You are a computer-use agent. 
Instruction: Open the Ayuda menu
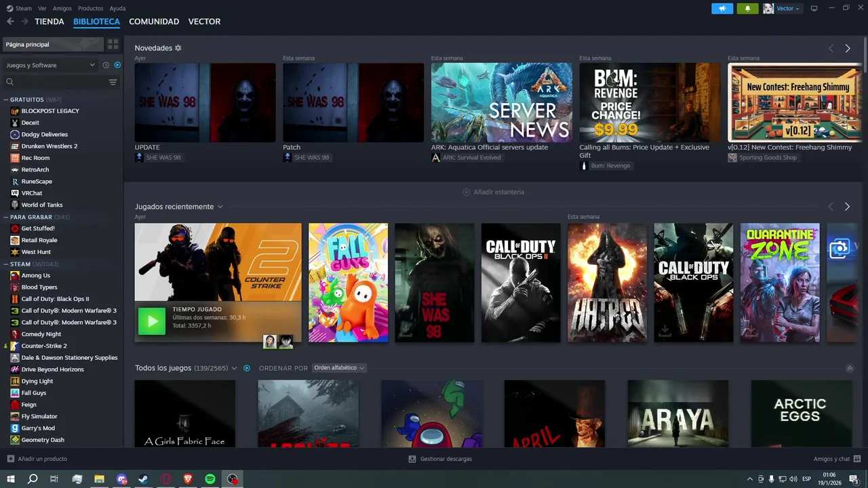click(117, 8)
